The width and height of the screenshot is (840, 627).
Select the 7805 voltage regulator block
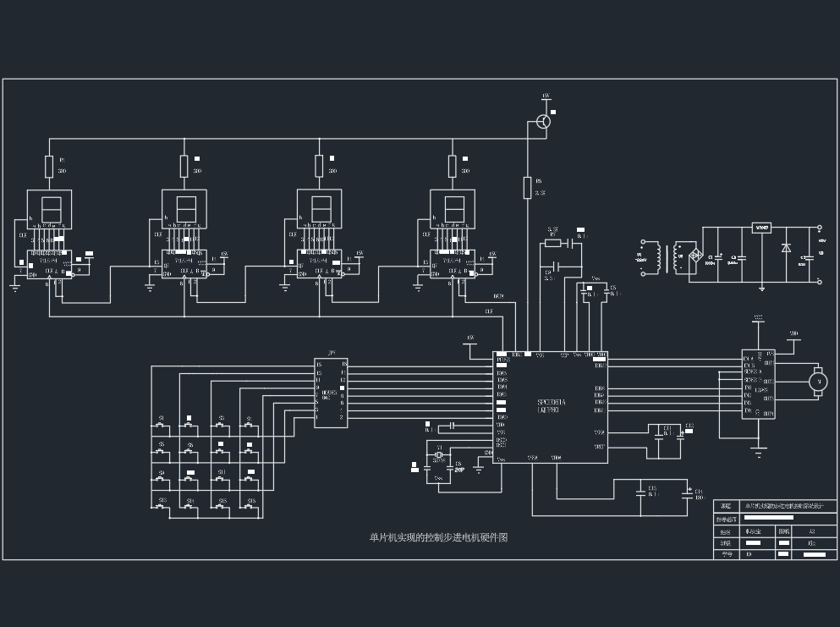click(x=761, y=228)
